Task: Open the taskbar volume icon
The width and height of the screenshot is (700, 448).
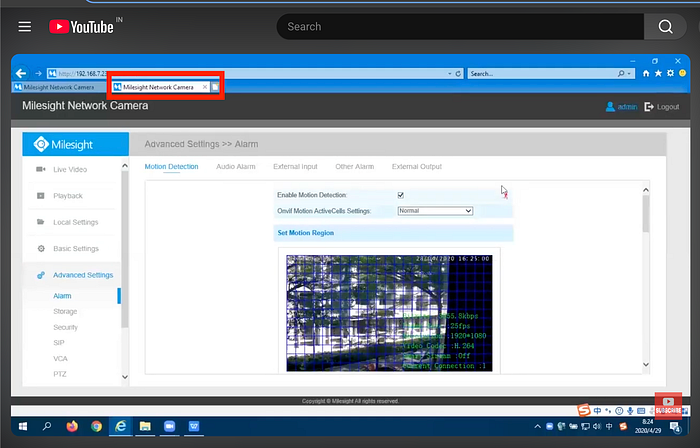Action: click(x=597, y=427)
